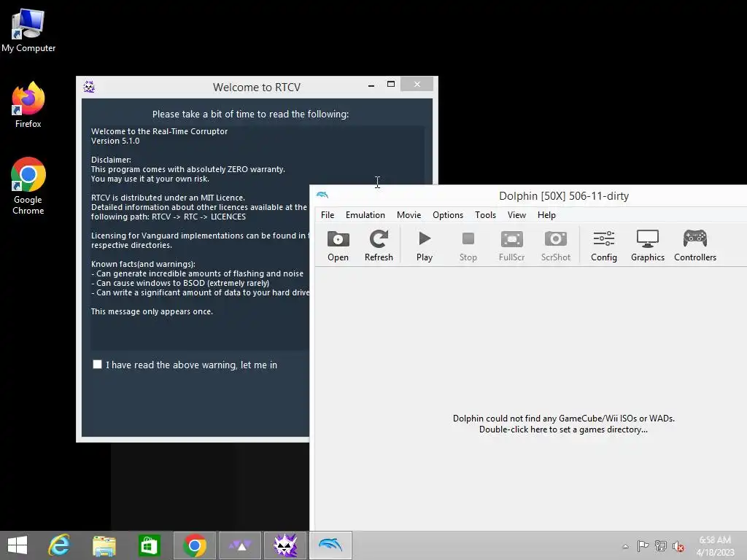
Task: Open the Tools menu
Action: 485,215
